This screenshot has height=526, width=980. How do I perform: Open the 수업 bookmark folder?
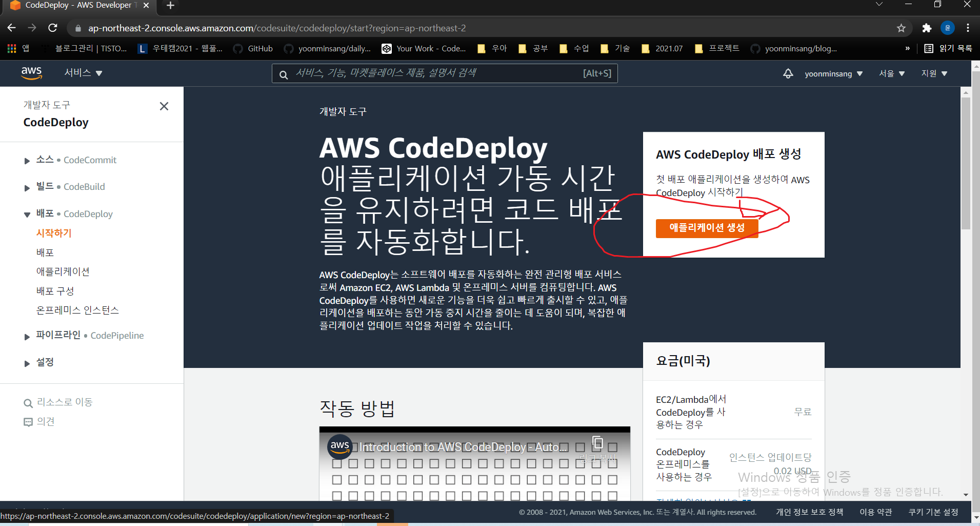pyautogui.click(x=574, y=48)
